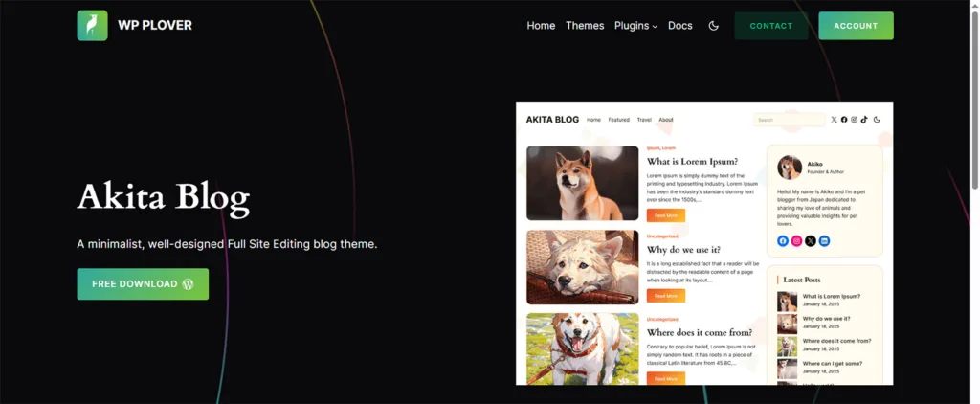Open the Themes menu item
Screen dimensions: 980x404
585,26
